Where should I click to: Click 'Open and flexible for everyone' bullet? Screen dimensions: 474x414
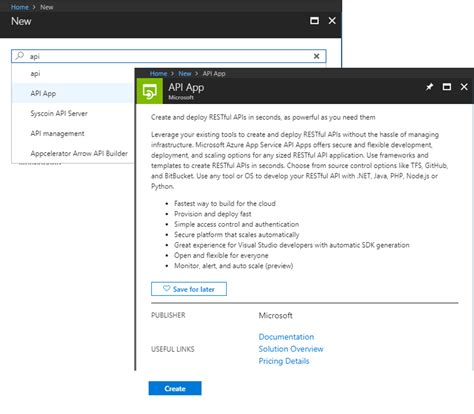pos(221,255)
